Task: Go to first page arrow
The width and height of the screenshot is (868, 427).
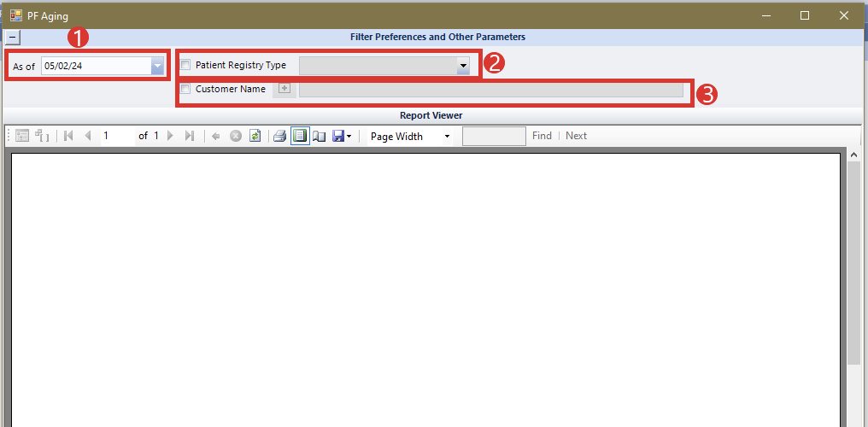Action: coord(68,136)
